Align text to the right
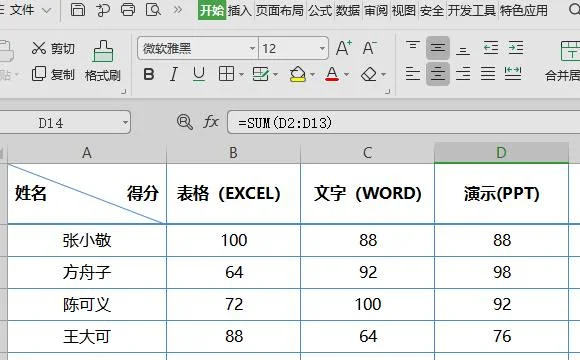 [x=463, y=74]
